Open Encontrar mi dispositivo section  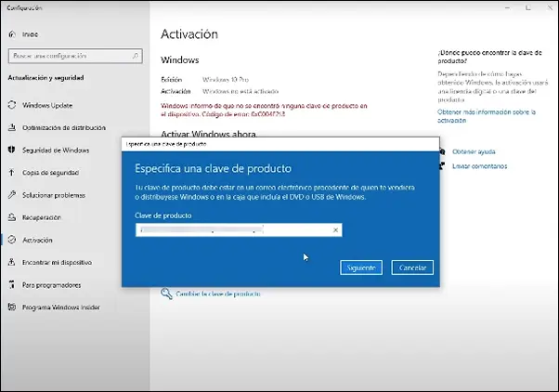click(x=57, y=263)
